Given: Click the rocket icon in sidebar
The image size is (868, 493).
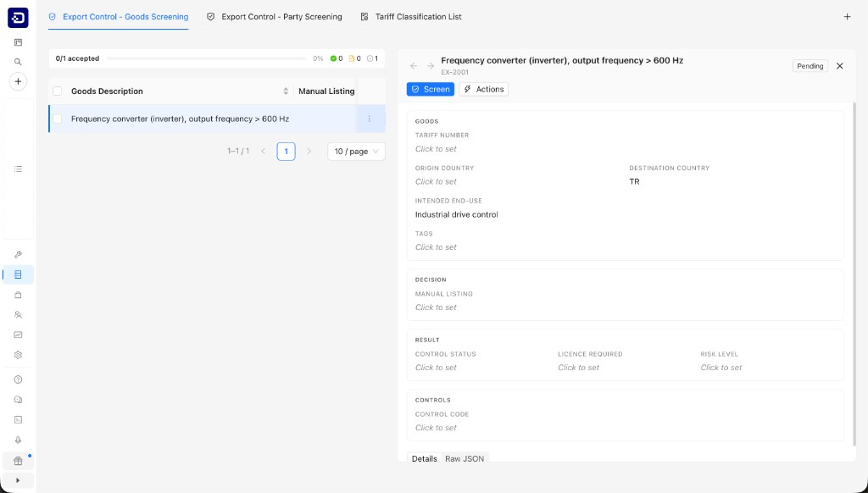Looking at the screenshot, I should [x=18, y=440].
